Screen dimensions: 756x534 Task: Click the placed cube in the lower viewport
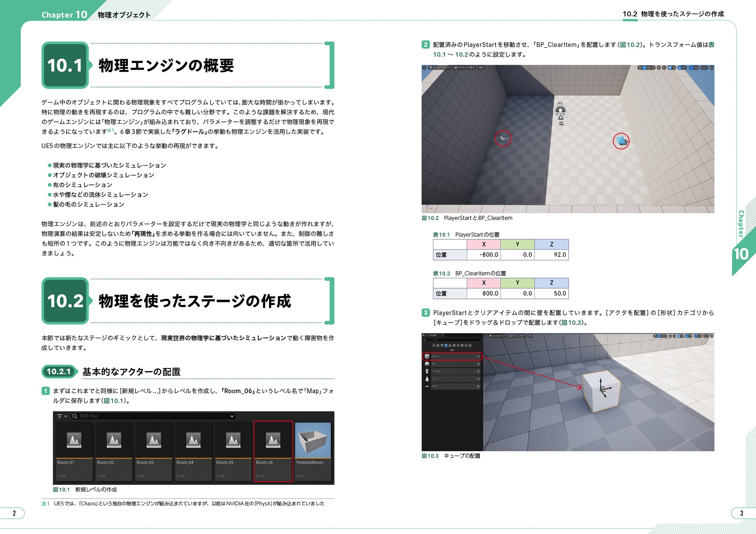pyautogui.click(x=601, y=390)
